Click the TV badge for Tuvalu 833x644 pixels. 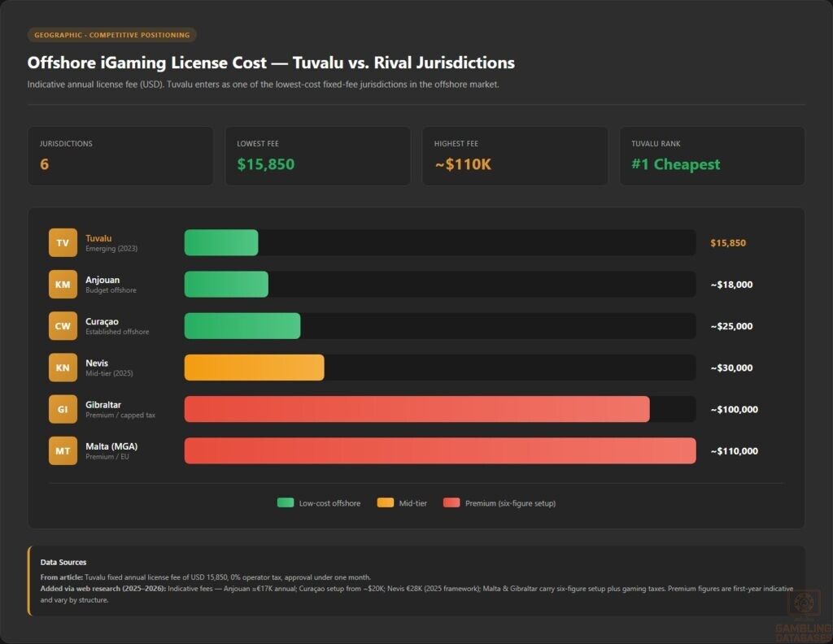(x=63, y=242)
